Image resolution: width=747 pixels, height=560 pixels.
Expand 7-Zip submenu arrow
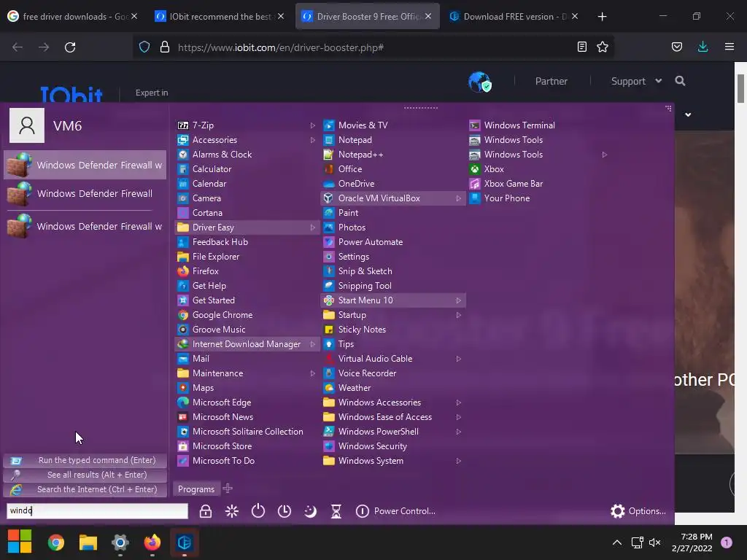coord(312,125)
